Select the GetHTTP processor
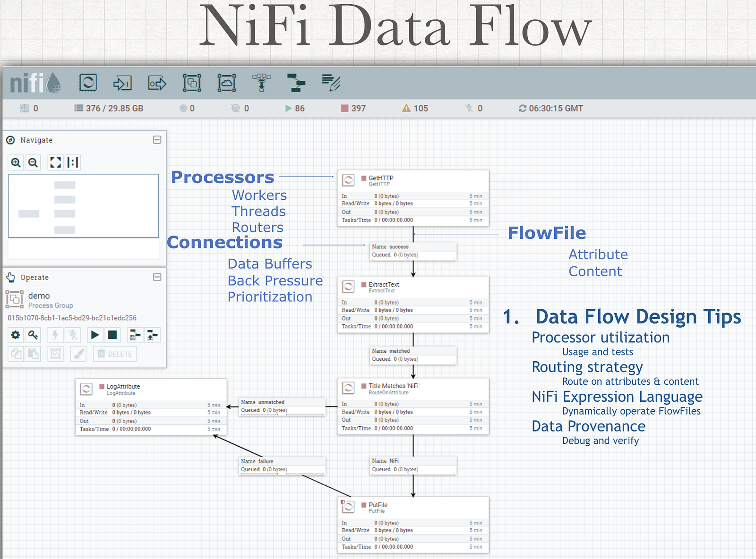This screenshot has width=756, height=559. [413, 198]
